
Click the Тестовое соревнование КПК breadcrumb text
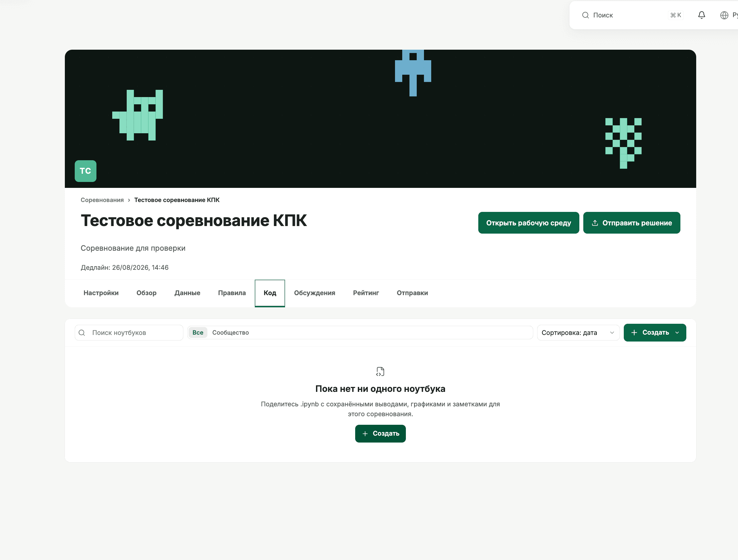[177, 200]
